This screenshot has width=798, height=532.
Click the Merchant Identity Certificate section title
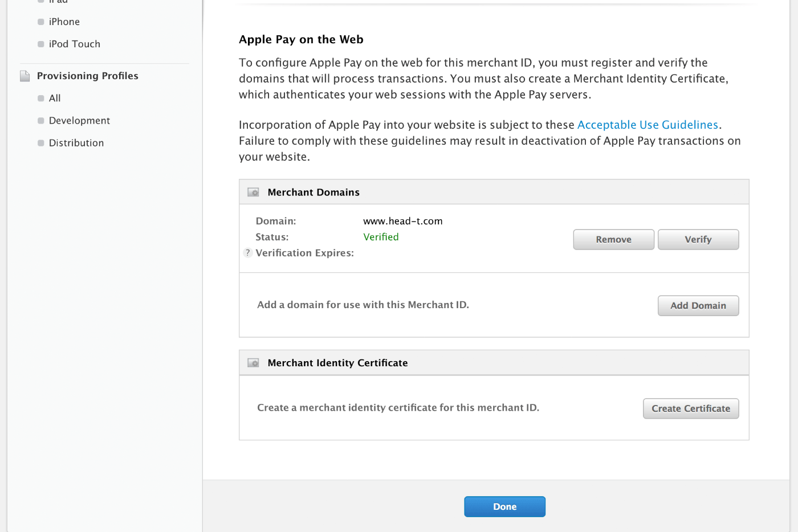click(337, 363)
